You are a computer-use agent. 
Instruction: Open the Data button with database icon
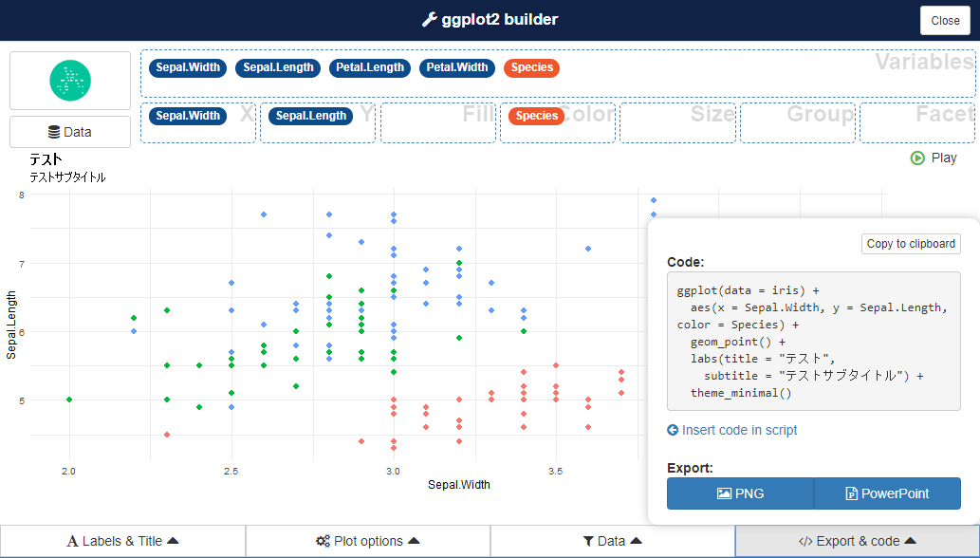[x=70, y=132]
